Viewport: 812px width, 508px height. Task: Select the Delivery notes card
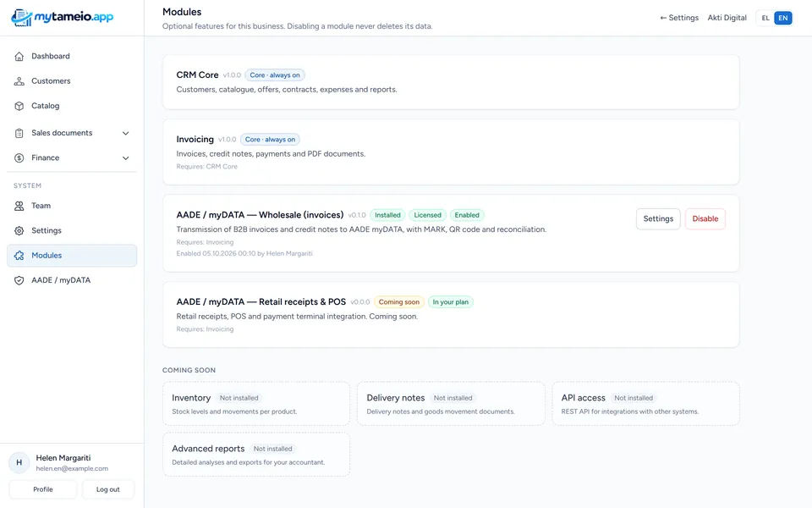click(x=451, y=404)
